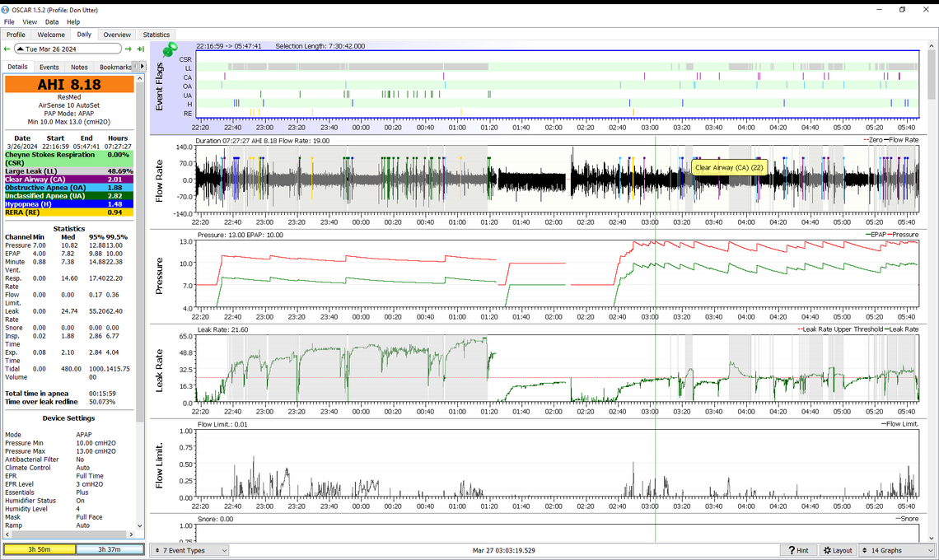Open the 7 Event Types dropdown
The image size is (939, 560).
pos(189,550)
